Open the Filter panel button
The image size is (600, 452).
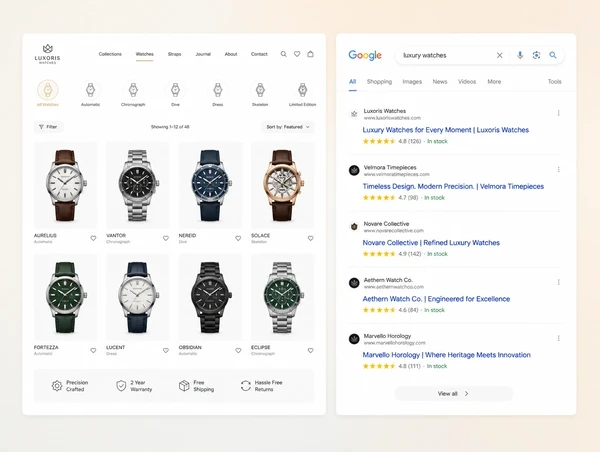click(48, 127)
